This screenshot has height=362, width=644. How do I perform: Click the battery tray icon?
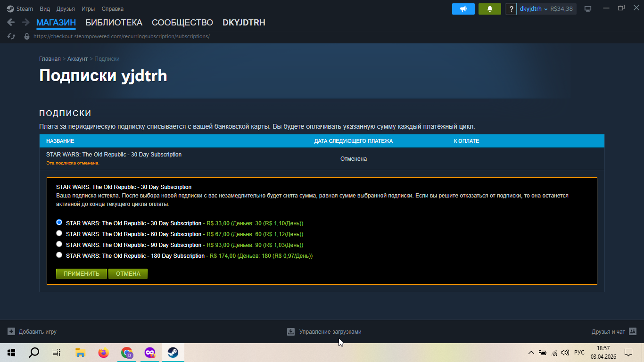pos(543,353)
